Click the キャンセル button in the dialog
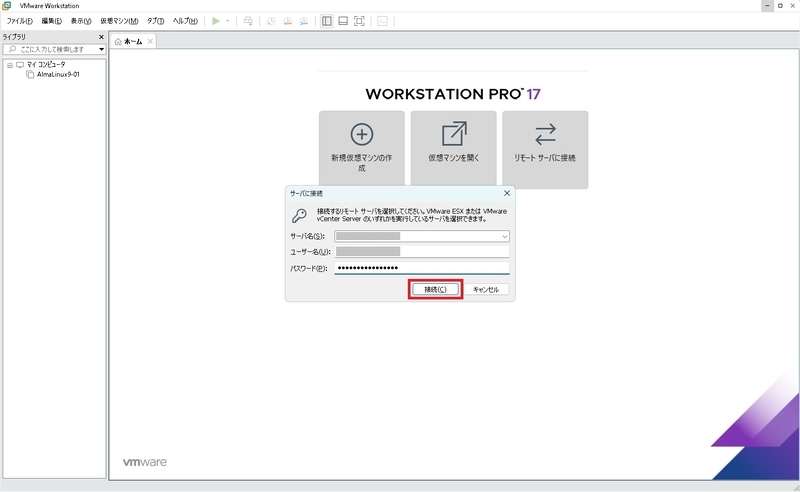The width and height of the screenshot is (800, 492). (486, 289)
